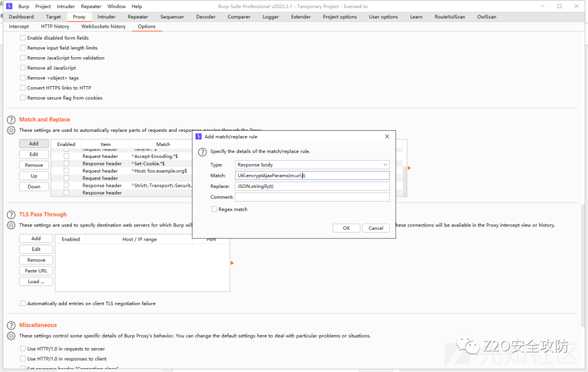Enable the Set-Cookie response header rule
This screenshot has height=372, width=588.
coord(66,163)
